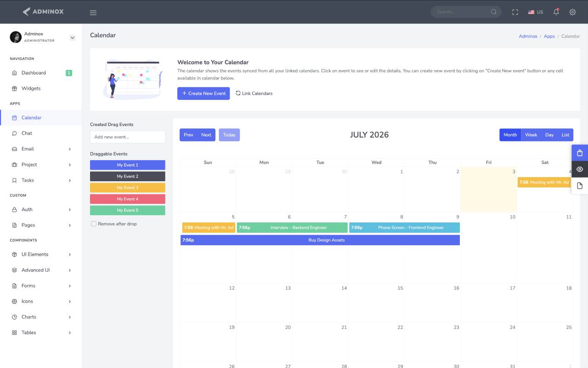
Task: Click the Tasks bookmark icon
Action: coord(14,180)
